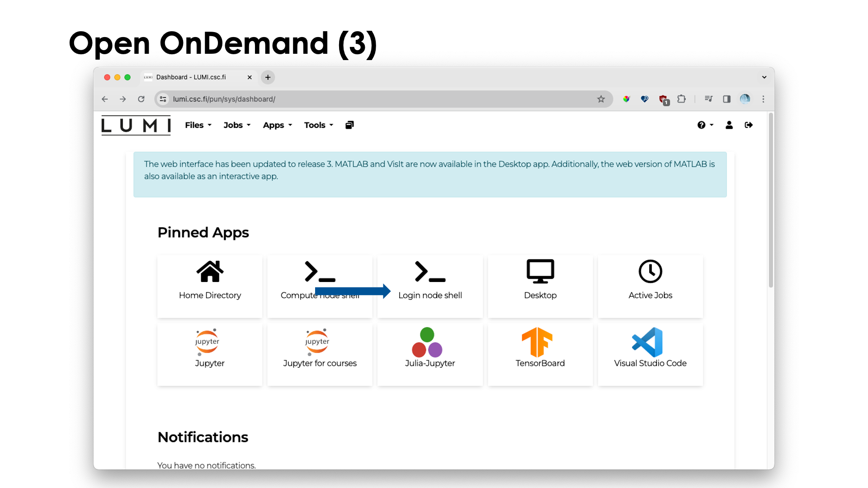The width and height of the screenshot is (868, 488).
Task: Click 'You have no notifications.' text
Action: pos(207,465)
